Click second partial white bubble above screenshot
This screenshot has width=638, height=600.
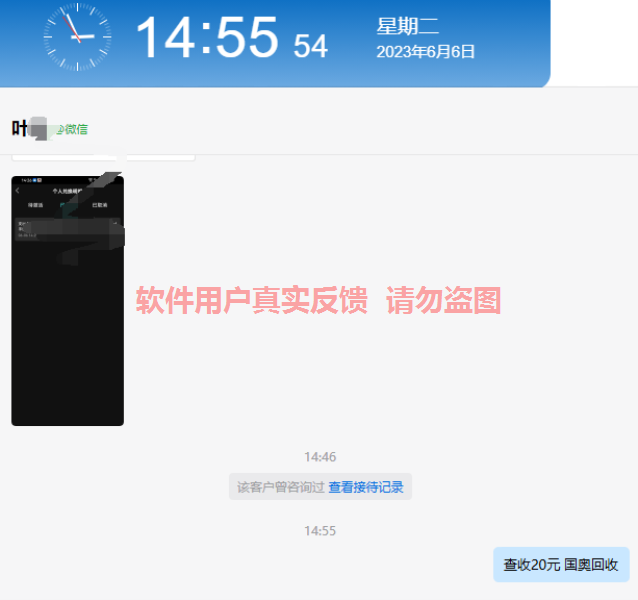click(160, 157)
